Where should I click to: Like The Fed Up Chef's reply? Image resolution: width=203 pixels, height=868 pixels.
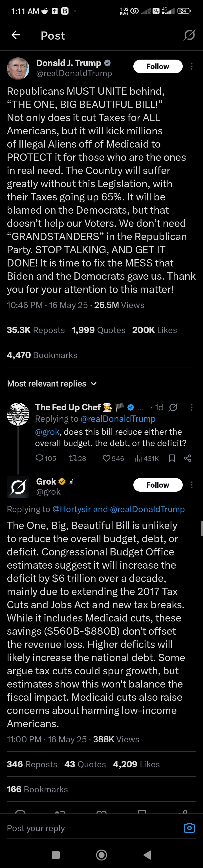pos(106,458)
